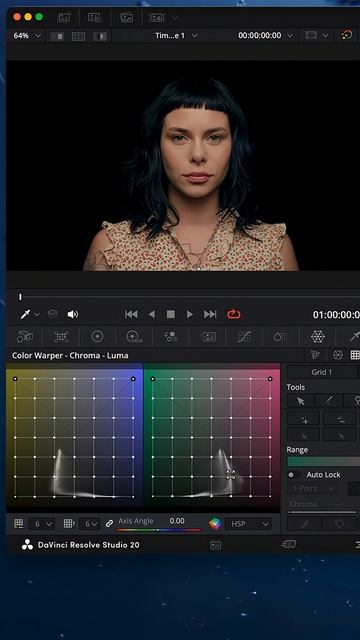Open the Color Wheels palette
Viewport: 360px width, 640px height.
[x=97, y=337]
